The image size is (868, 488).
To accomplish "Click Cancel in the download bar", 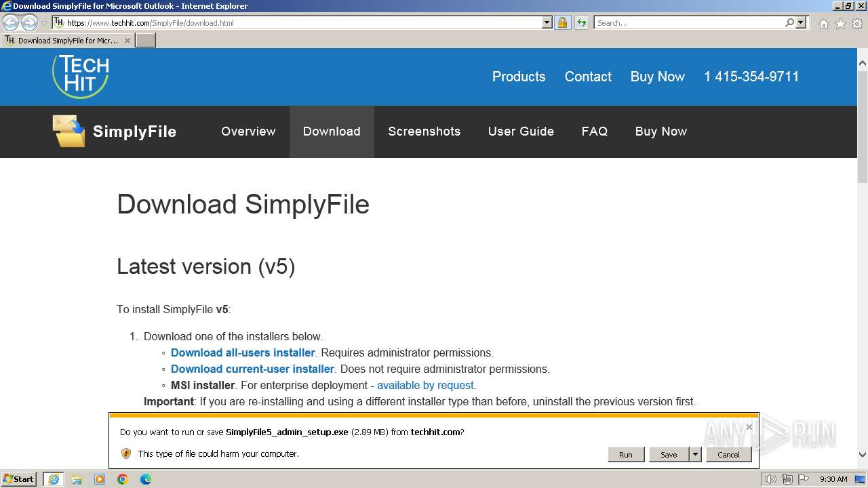I will coord(728,454).
